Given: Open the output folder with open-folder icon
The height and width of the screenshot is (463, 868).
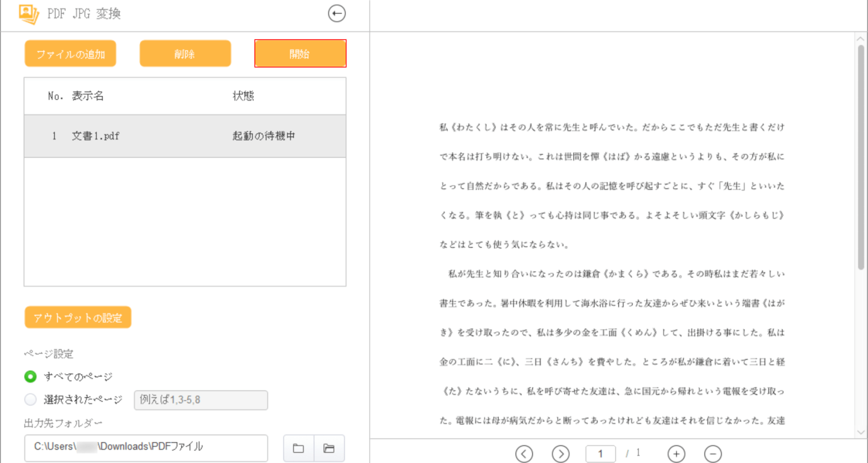Looking at the screenshot, I should pos(329,448).
